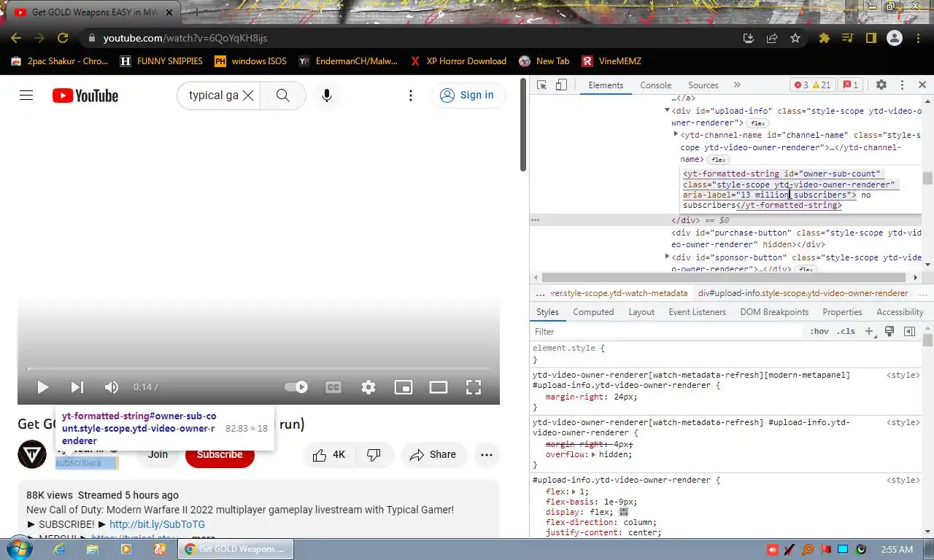Open YouTube settings three-dot menu beside Sign in

pyautogui.click(x=411, y=96)
